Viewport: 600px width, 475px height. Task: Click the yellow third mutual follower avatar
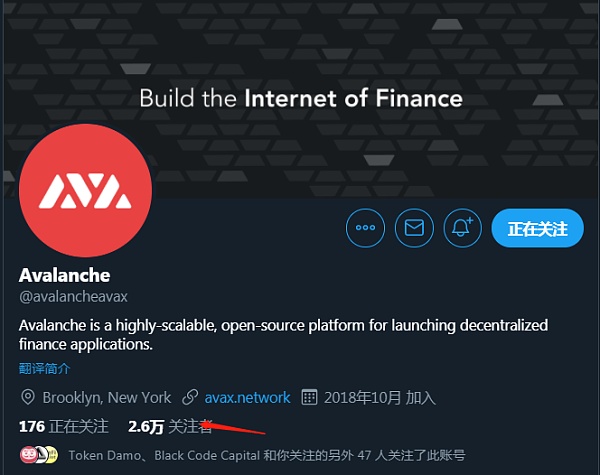(52, 455)
